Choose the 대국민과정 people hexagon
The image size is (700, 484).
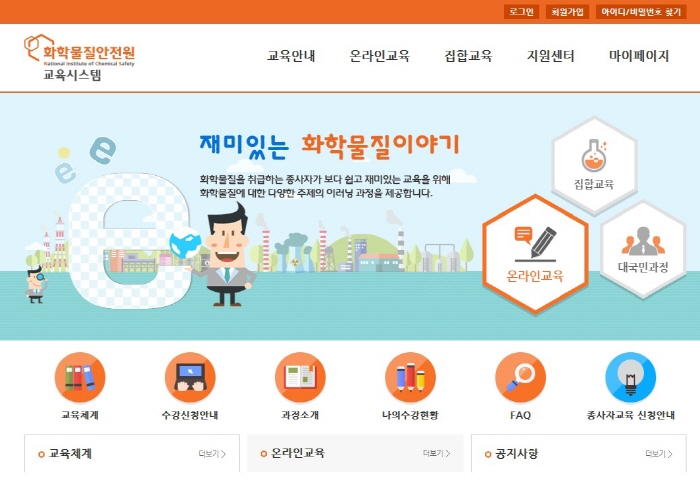(643, 249)
